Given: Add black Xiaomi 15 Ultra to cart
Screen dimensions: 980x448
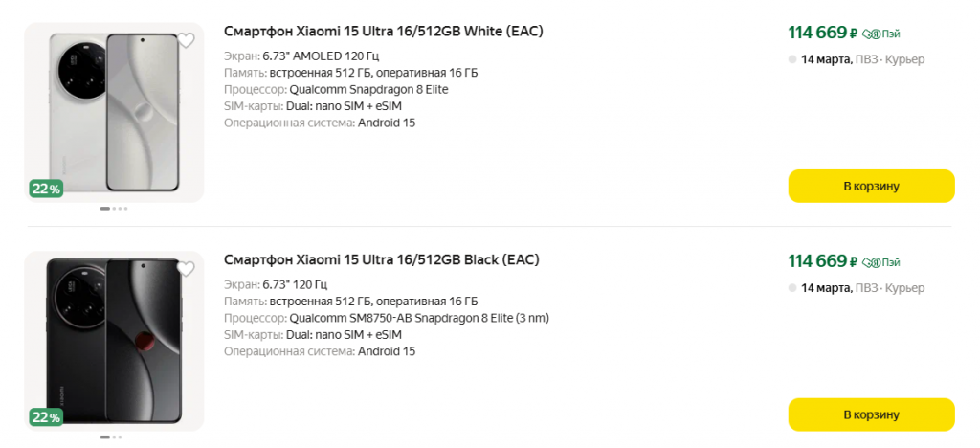Looking at the screenshot, I should click(871, 414).
